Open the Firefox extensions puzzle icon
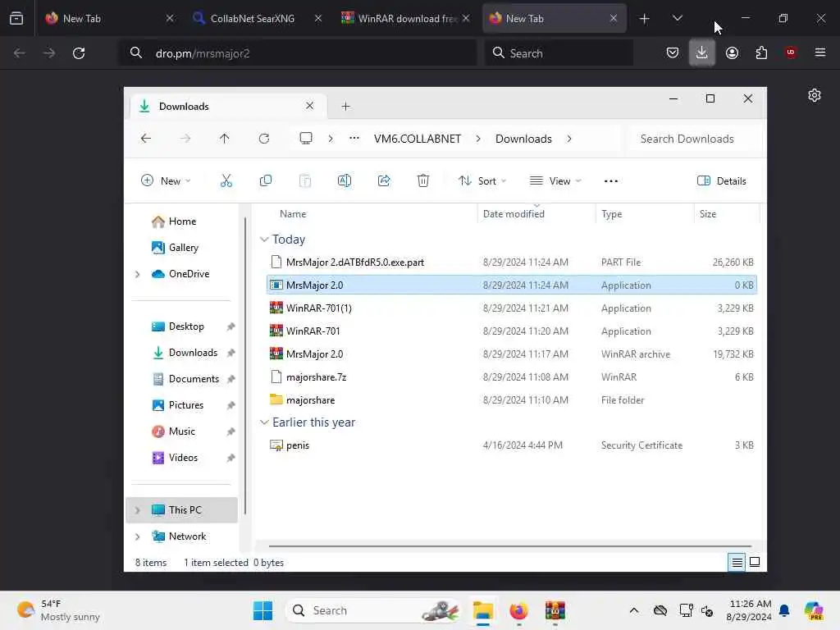Viewport: 840px width, 630px height. pos(761,53)
